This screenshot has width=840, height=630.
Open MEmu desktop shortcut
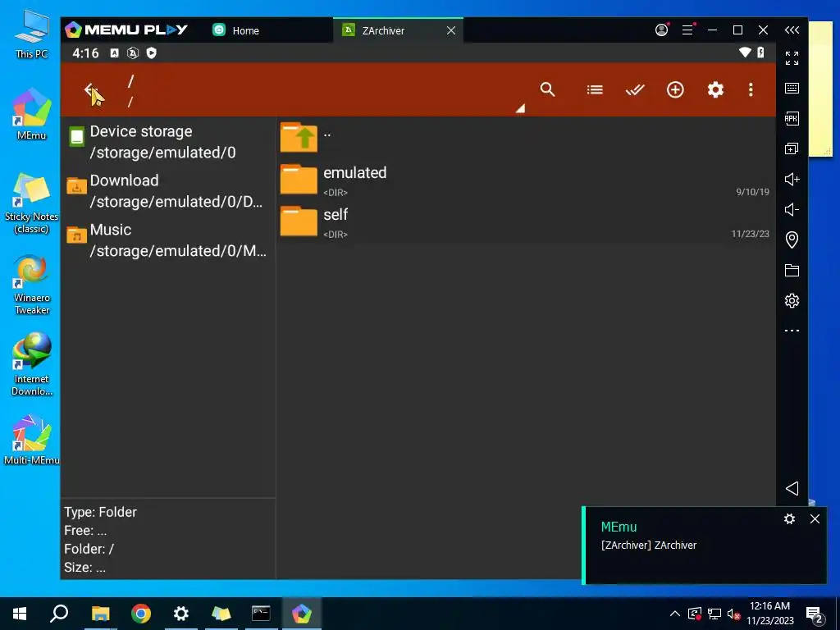[x=31, y=115]
